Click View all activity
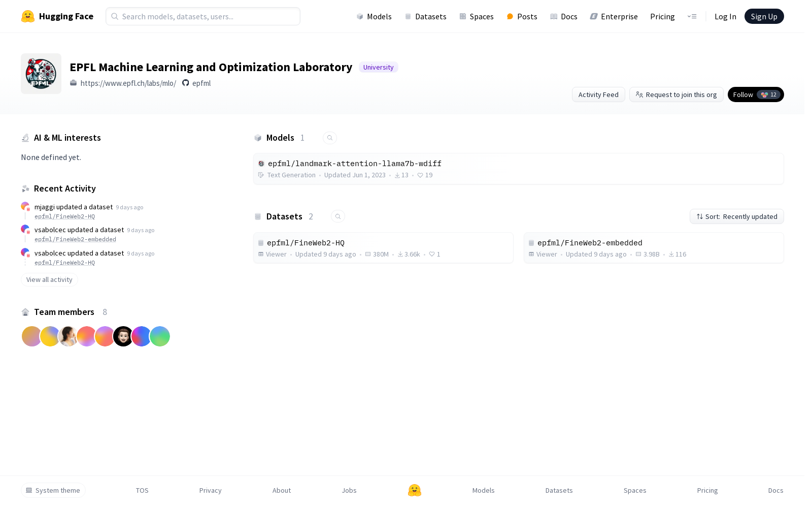The width and height of the screenshot is (812, 508). 49,279
